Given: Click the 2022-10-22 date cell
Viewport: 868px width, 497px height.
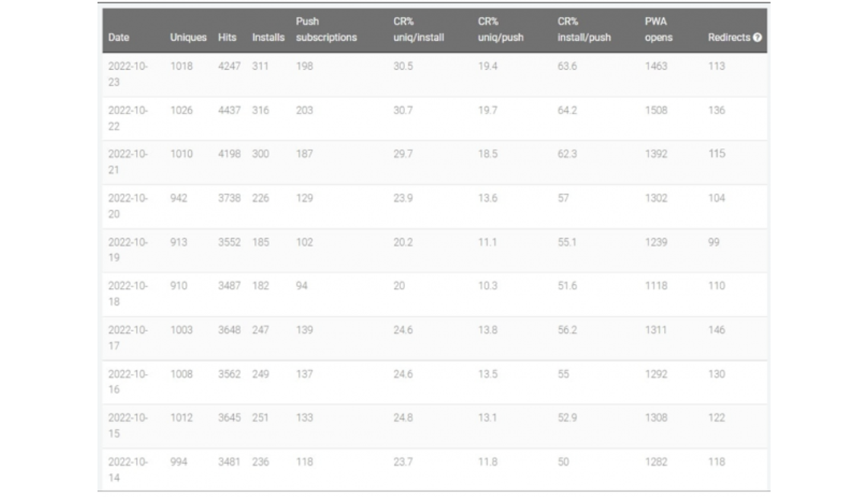Looking at the screenshot, I should 128,117.
